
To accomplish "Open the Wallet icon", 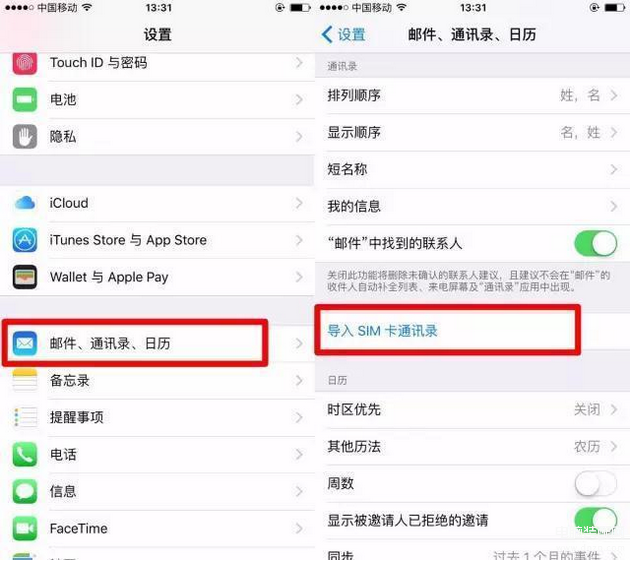I will tap(25, 277).
